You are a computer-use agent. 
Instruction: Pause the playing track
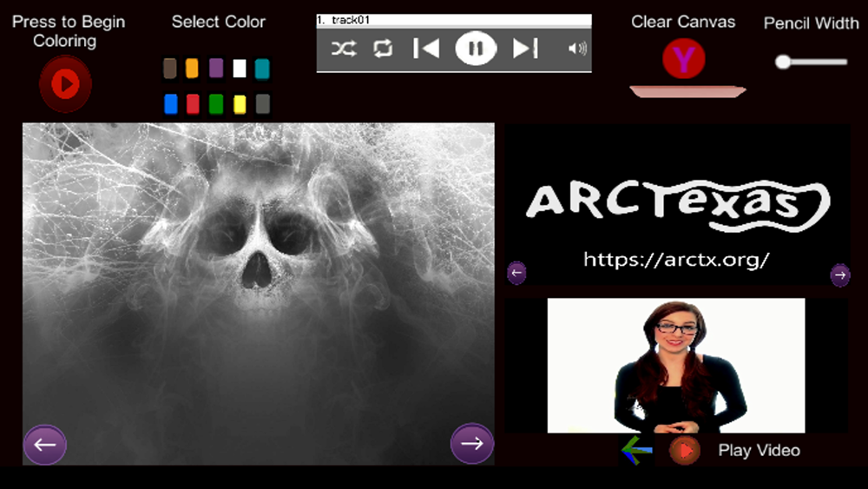coord(476,49)
